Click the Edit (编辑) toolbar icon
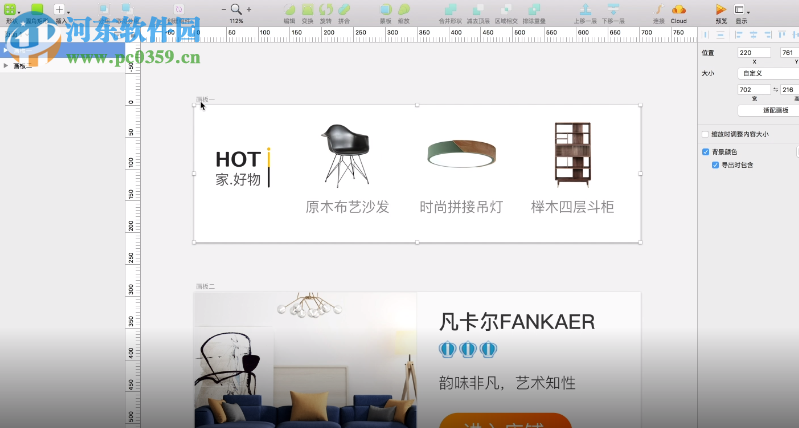 tap(289, 10)
